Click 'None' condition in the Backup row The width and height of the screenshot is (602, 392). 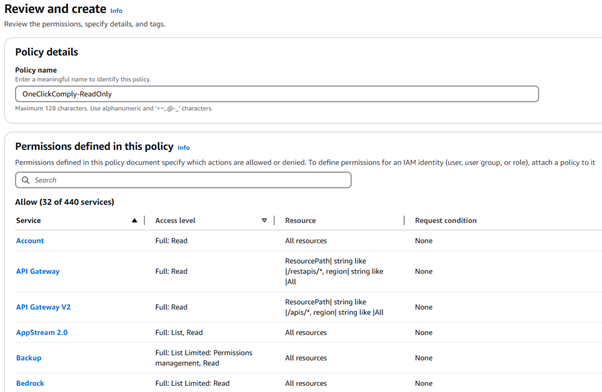click(x=423, y=358)
